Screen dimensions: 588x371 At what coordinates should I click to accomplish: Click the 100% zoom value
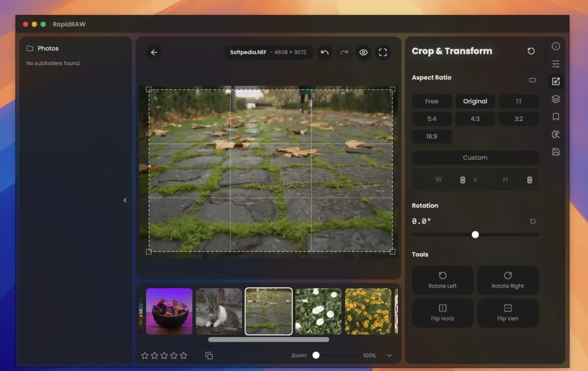tap(369, 355)
